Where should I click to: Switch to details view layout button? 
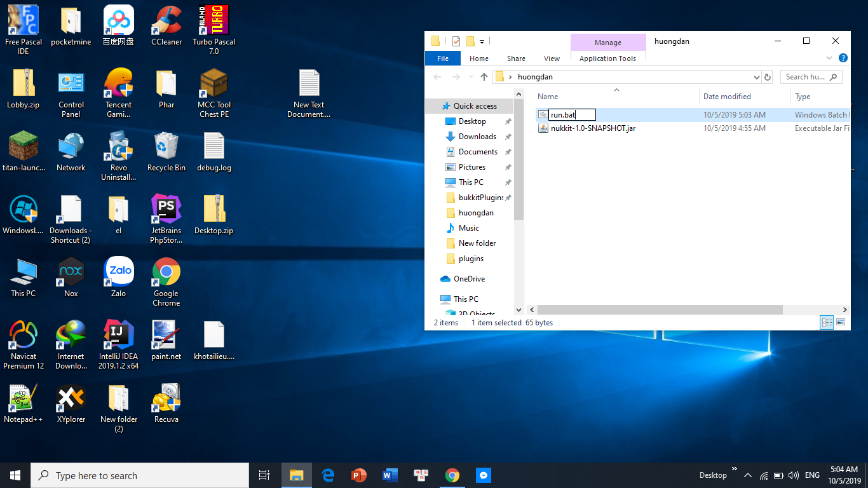point(827,323)
